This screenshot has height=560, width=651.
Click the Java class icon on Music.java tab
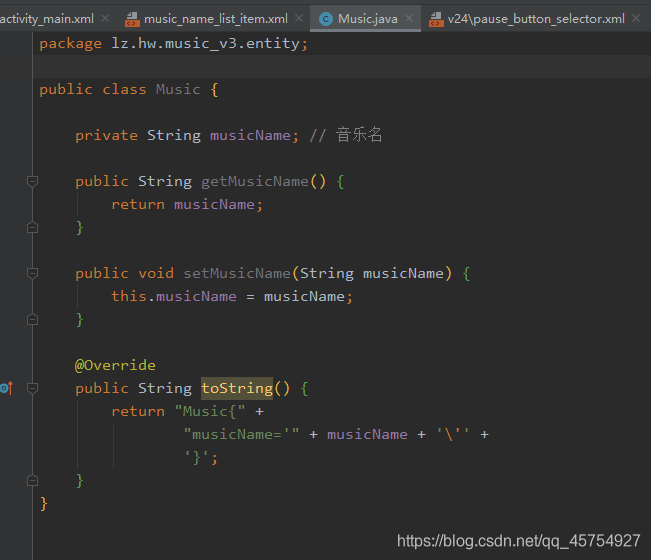pos(326,19)
